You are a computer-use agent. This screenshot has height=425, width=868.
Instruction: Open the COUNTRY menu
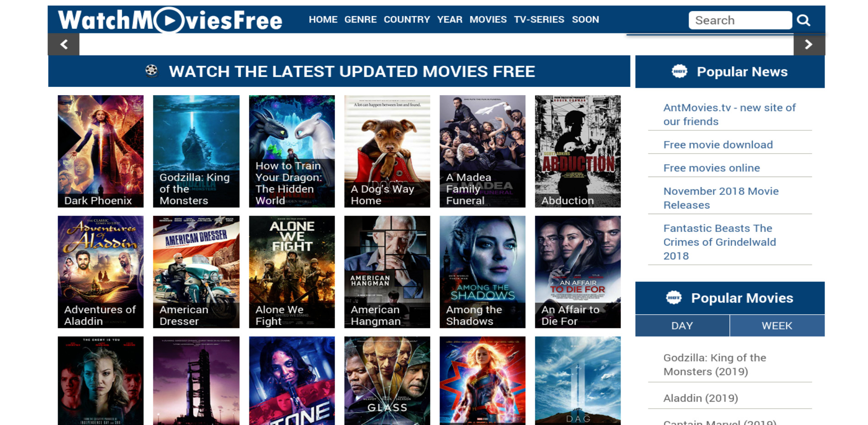(407, 20)
